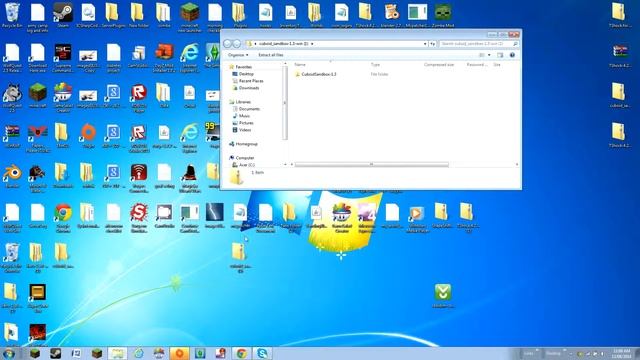The image size is (640, 360).
Task: Open Favorites in the navigation pane
Action: 244,67
